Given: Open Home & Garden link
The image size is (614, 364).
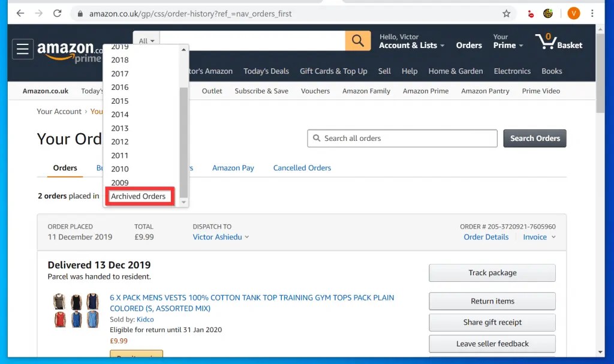Looking at the screenshot, I should pos(456,71).
